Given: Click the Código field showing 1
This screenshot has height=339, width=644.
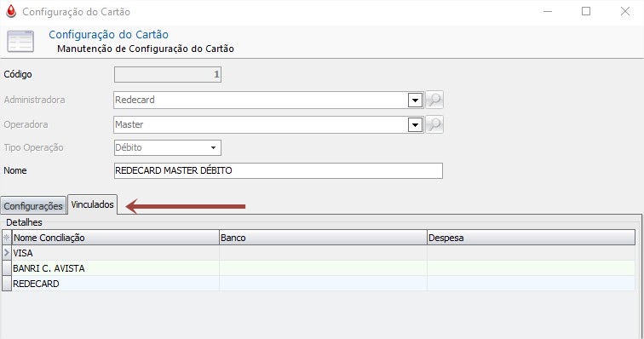Looking at the screenshot, I should (168, 74).
